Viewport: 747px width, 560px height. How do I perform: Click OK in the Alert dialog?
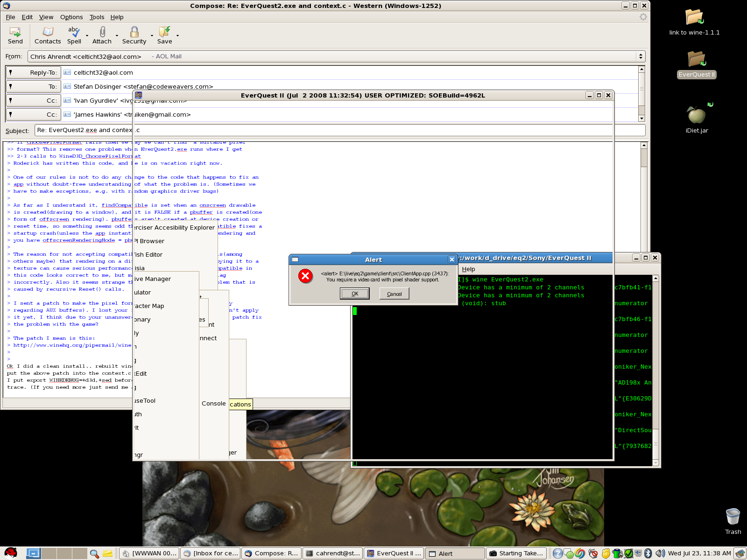(354, 294)
